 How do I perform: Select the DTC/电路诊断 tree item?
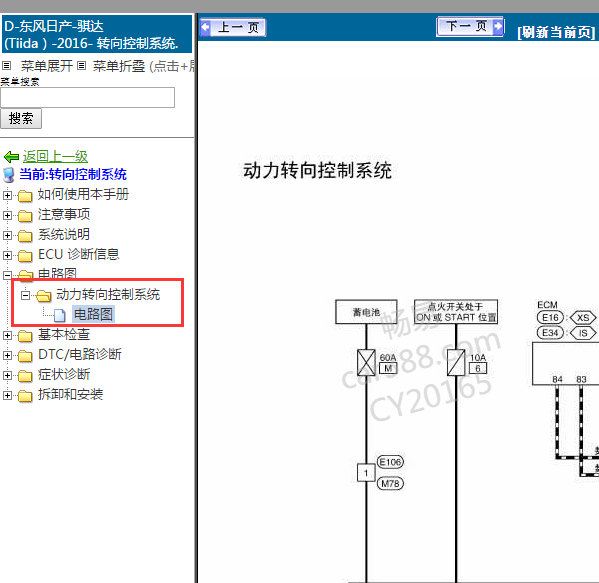[x=79, y=355]
